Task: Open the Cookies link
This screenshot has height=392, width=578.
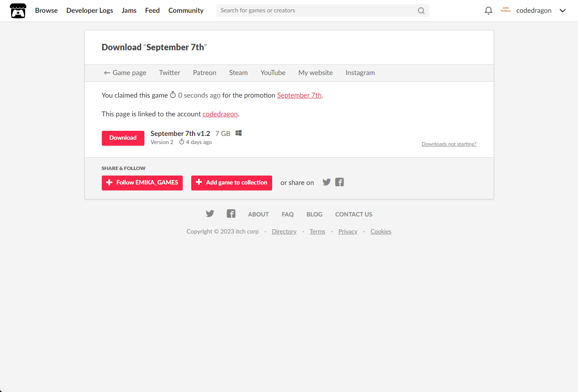Action: 381,232
